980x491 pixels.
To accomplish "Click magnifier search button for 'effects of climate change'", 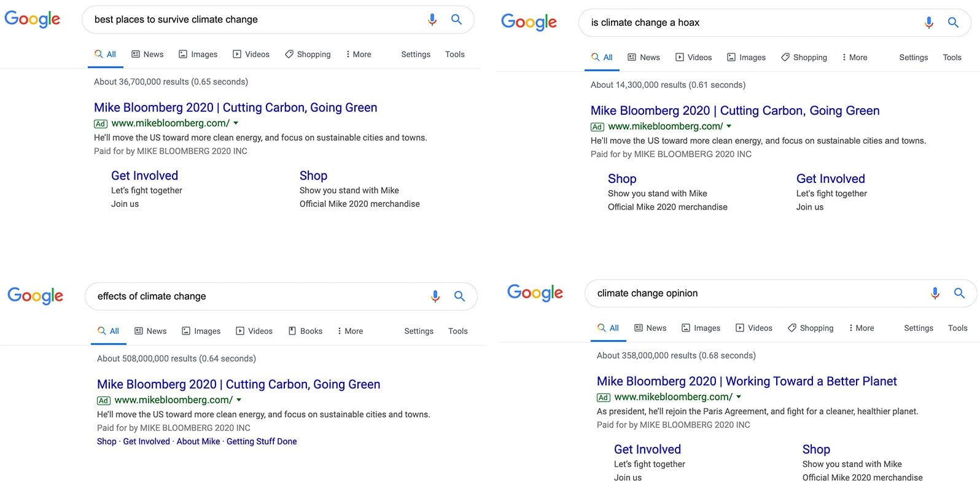I will [459, 296].
